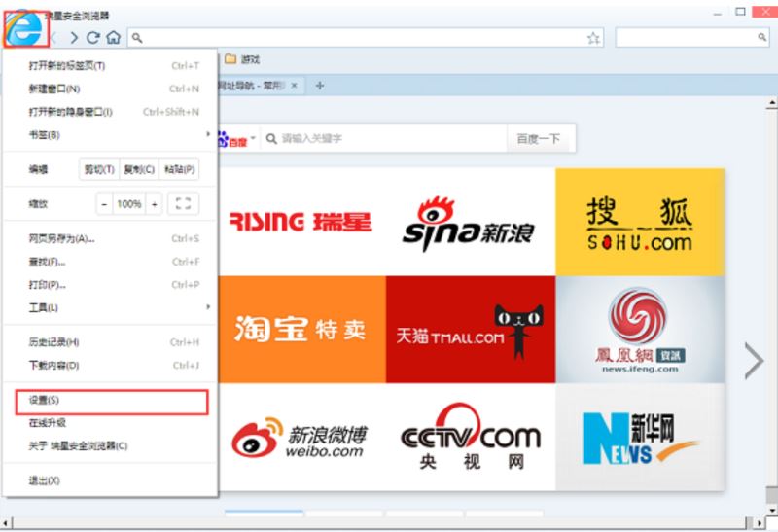This screenshot has height=532, width=778.
Task: Close the 网址导航 tab
Action: pyautogui.click(x=295, y=86)
